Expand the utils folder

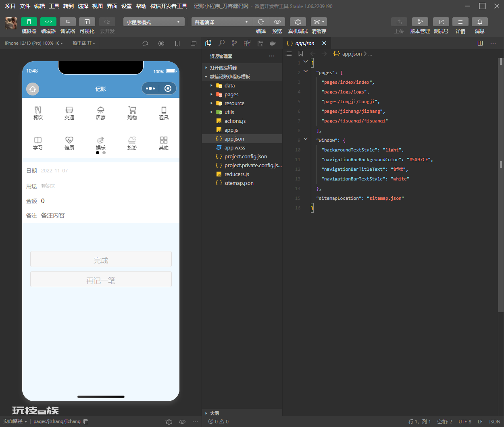click(x=242, y=112)
